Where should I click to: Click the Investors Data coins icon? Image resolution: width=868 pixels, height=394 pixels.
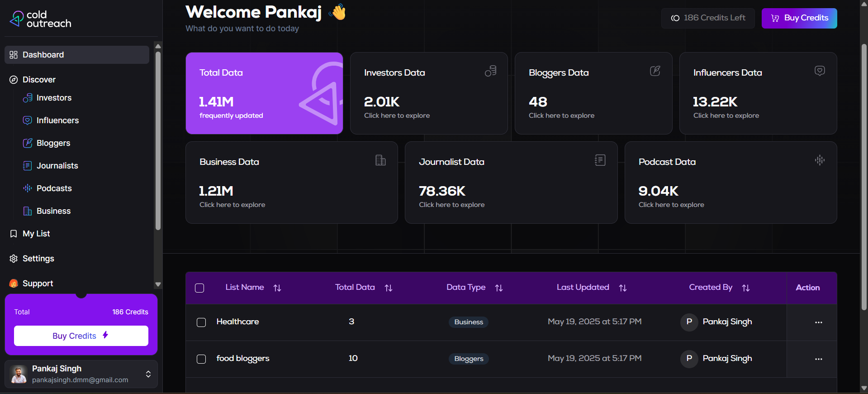pos(491,71)
